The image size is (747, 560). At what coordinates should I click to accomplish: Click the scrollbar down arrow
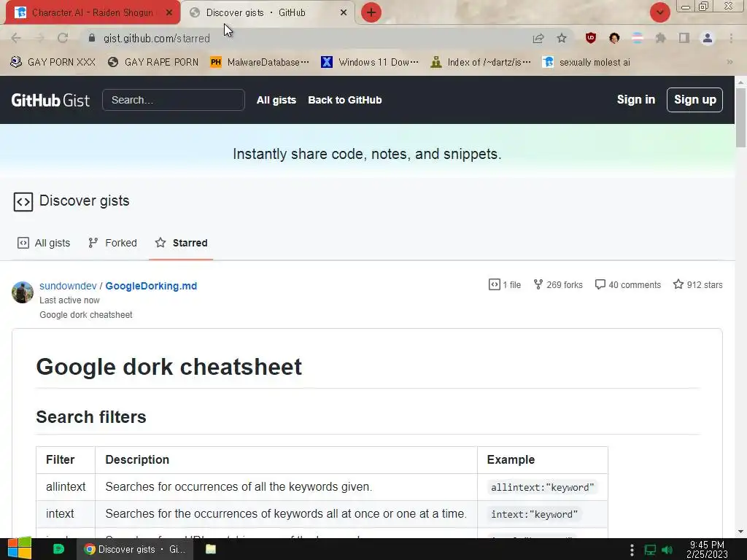[741, 532]
